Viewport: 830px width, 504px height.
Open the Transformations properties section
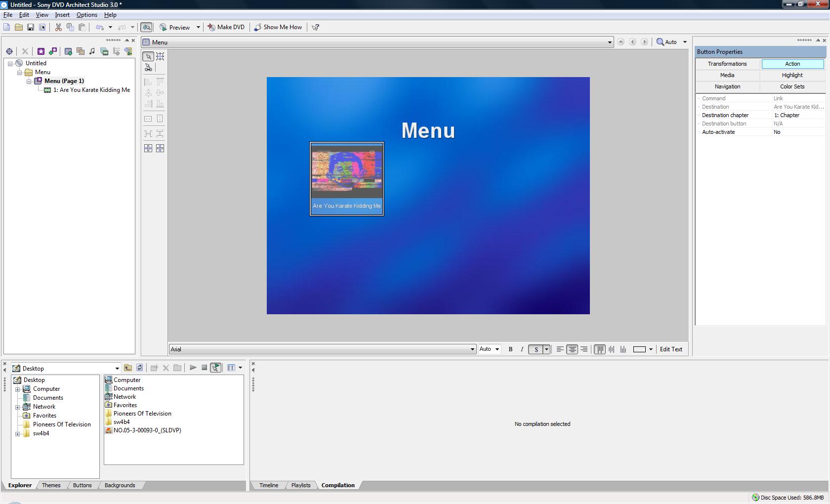[727, 64]
